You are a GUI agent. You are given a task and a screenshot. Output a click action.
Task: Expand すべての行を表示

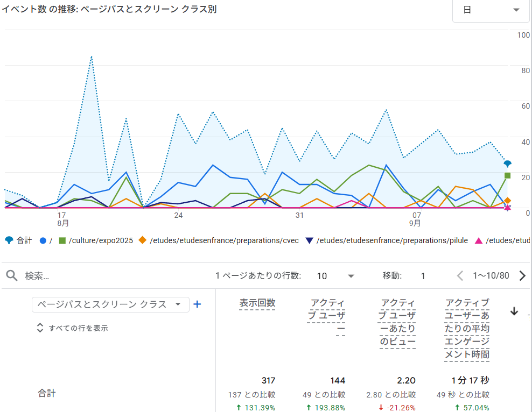(72, 328)
